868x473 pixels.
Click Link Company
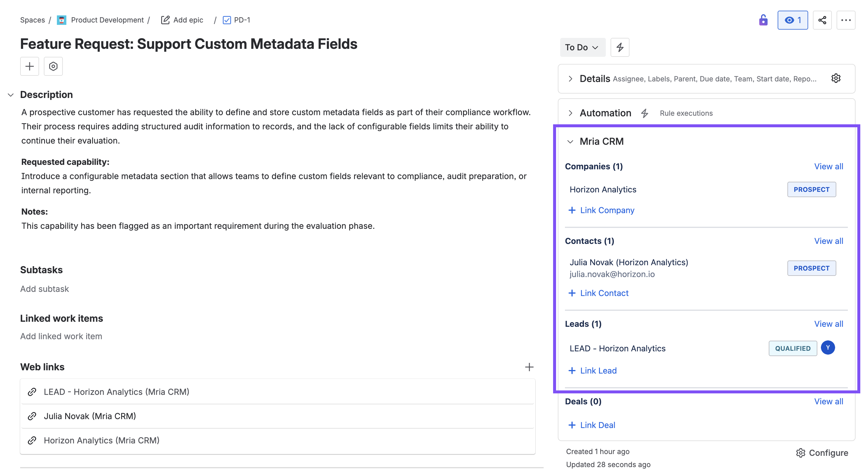(x=601, y=210)
